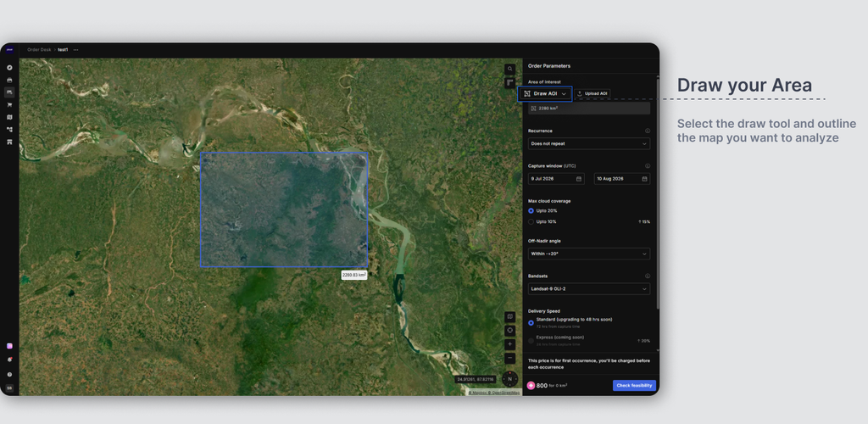Open the notifications icon with red dot

(9, 360)
